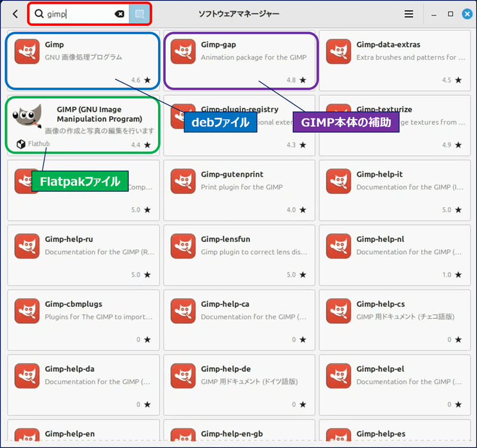The width and height of the screenshot is (477, 448).
Task: Click the 1.0 rating on Gimp-help-nl
Action: tap(452, 275)
